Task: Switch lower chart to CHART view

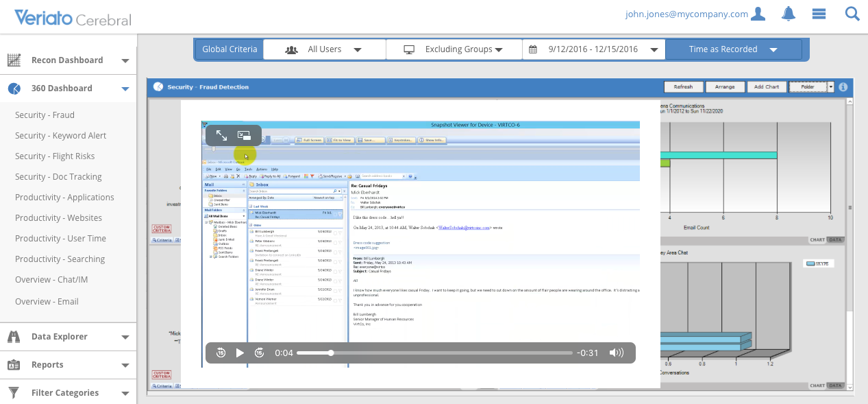Action: [817, 385]
